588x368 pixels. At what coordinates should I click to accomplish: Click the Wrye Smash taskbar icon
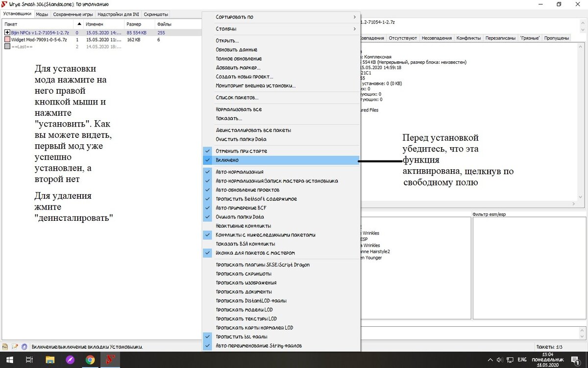pos(111,360)
